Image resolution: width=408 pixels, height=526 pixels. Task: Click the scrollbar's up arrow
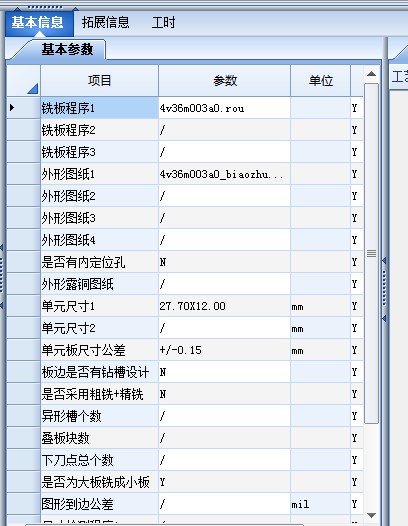click(x=371, y=74)
